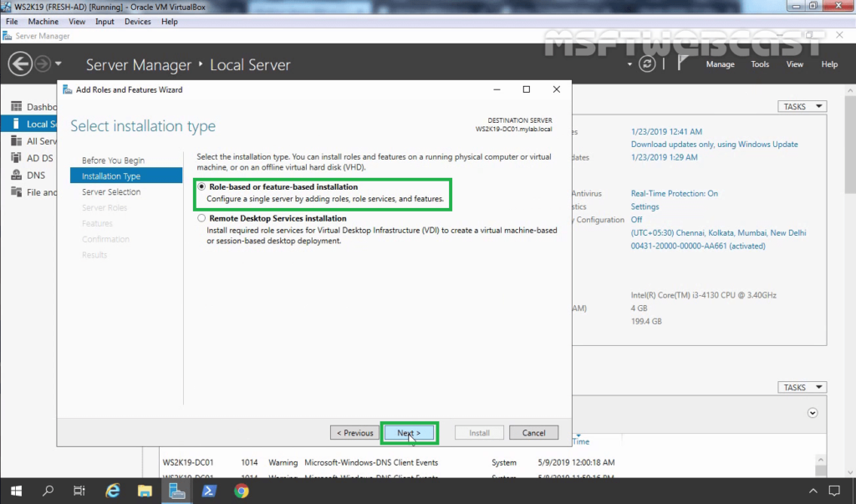Open navigation history dropdown arrow
This screenshot has width=856, height=504.
(58, 64)
